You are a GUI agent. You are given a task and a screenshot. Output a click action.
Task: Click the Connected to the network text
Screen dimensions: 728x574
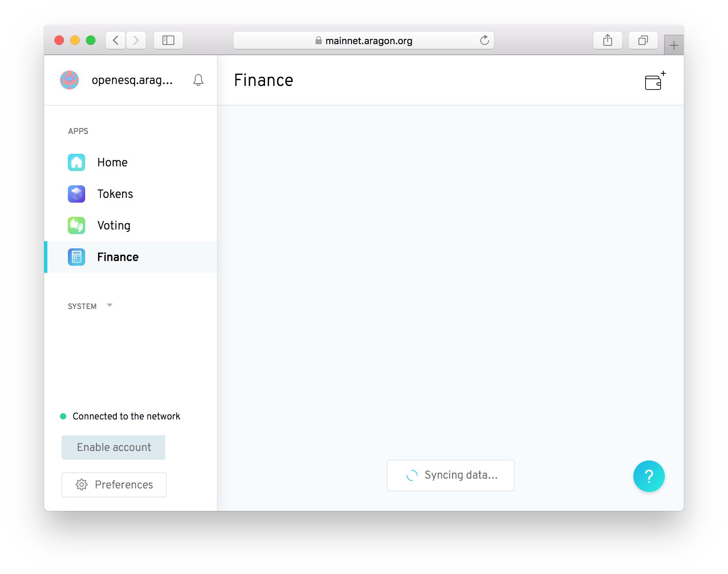tap(126, 416)
